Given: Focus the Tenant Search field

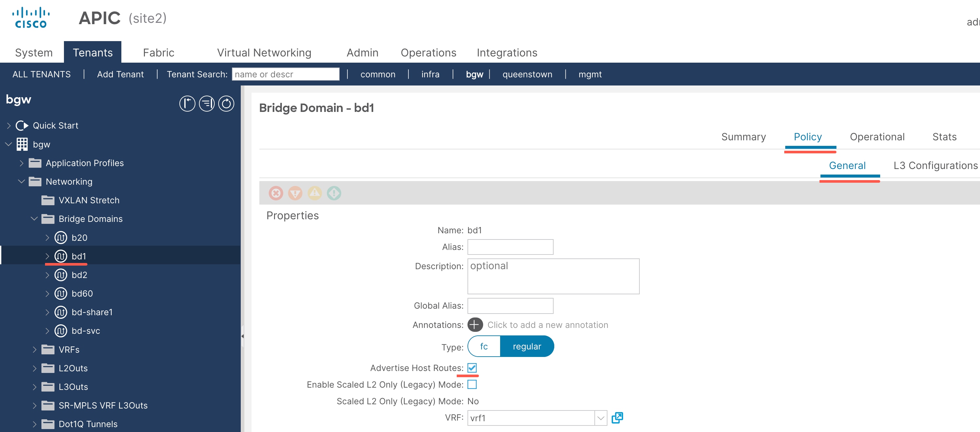Looking at the screenshot, I should [x=286, y=74].
